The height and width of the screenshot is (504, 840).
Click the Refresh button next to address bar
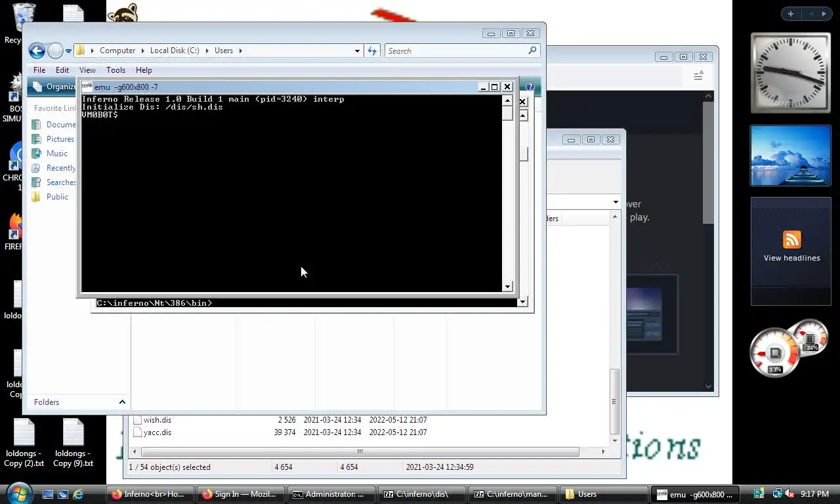click(x=372, y=51)
